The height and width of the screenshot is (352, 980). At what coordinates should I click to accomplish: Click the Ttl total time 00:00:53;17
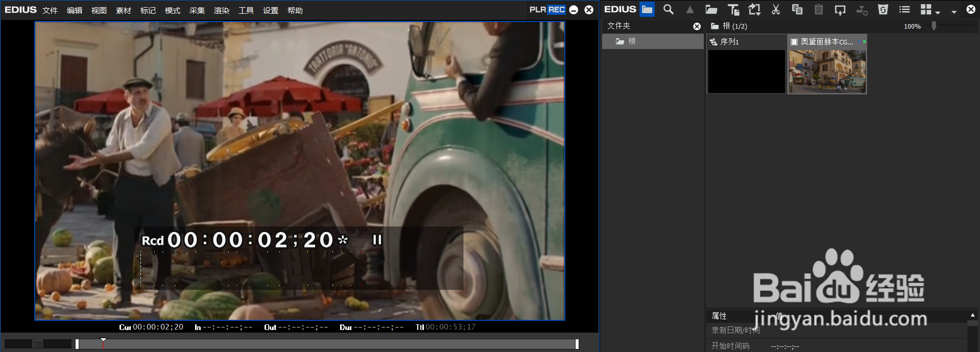click(445, 327)
